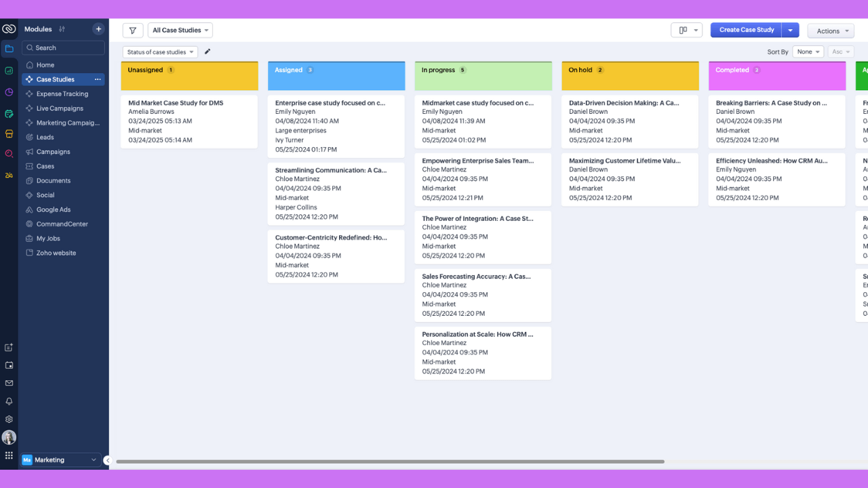868x488 pixels.
Task: Open the mail envelope icon
Action: 9,383
